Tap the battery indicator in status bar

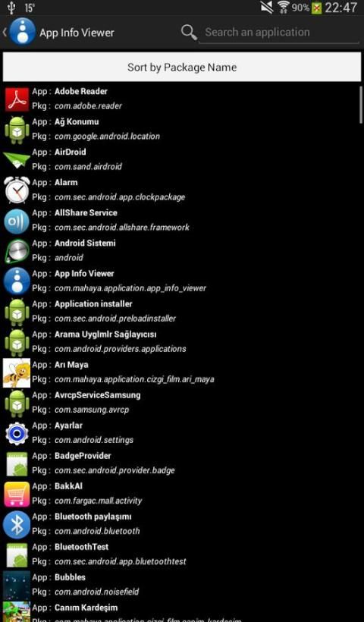316,8
